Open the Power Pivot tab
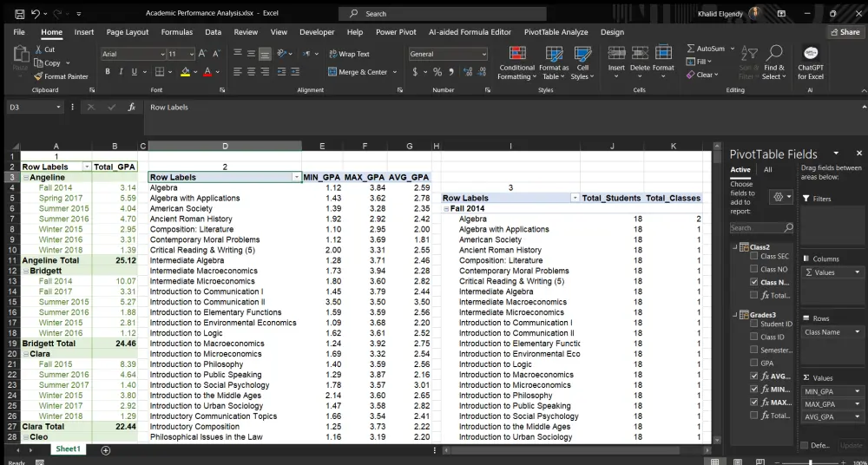The width and height of the screenshot is (868, 465). 396,32
